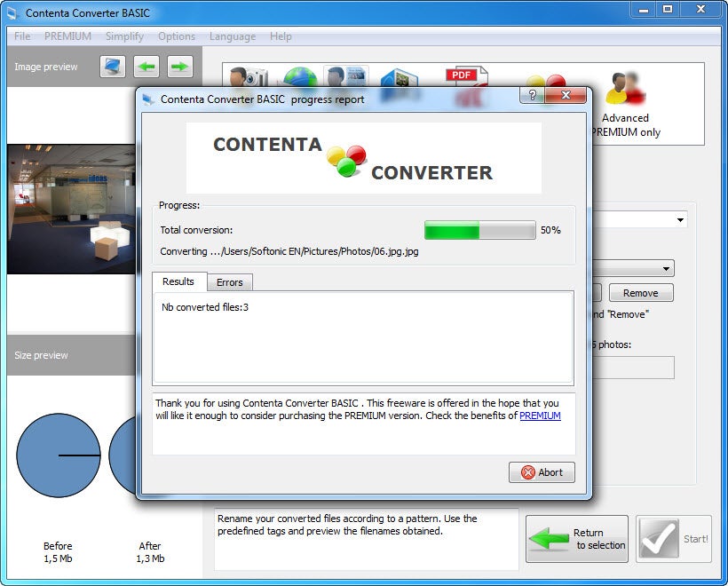The height and width of the screenshot is (586, 728).
Task: Select the Advanced PREMIUM only icon
Action: pos(625,105)
